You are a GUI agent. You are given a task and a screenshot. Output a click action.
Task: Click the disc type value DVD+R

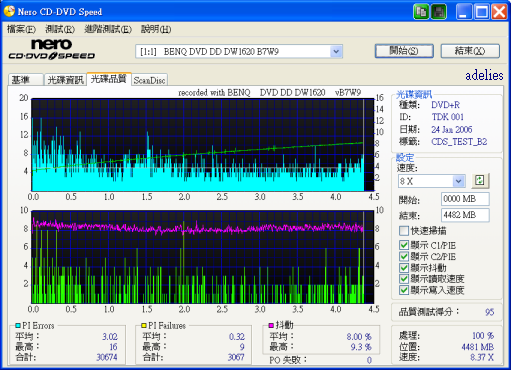pos(445,105)
